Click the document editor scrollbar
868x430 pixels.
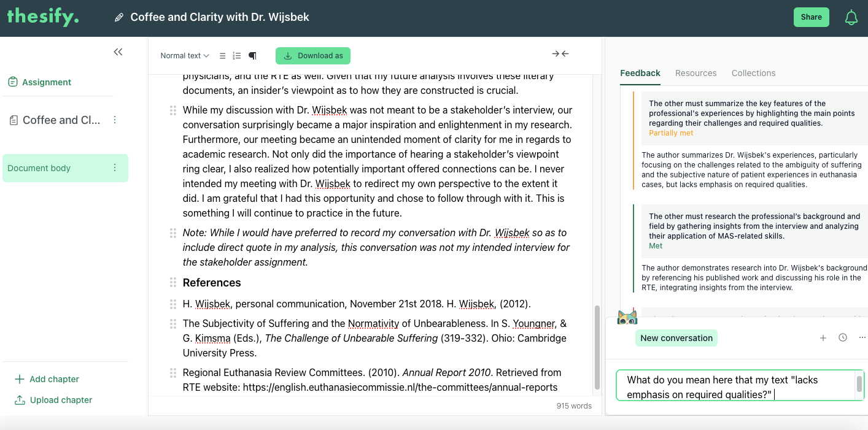click(597, 347)
